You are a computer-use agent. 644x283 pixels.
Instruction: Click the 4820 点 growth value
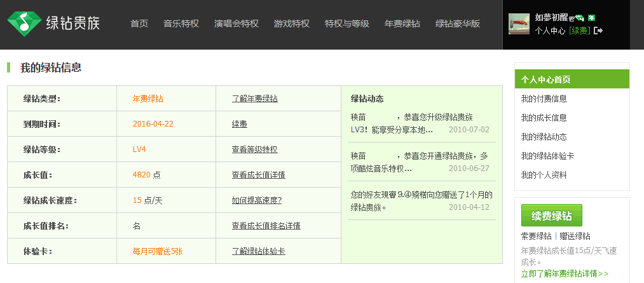[147, 175]
